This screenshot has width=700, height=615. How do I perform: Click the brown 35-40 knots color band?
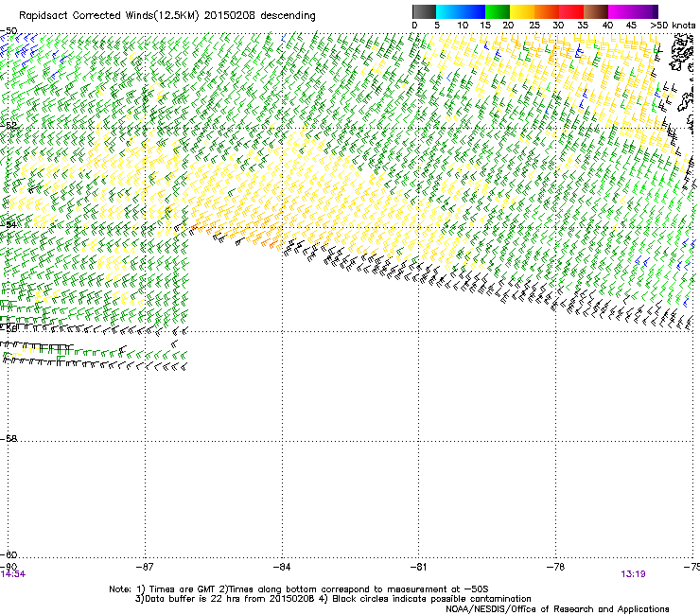(596, 11)
